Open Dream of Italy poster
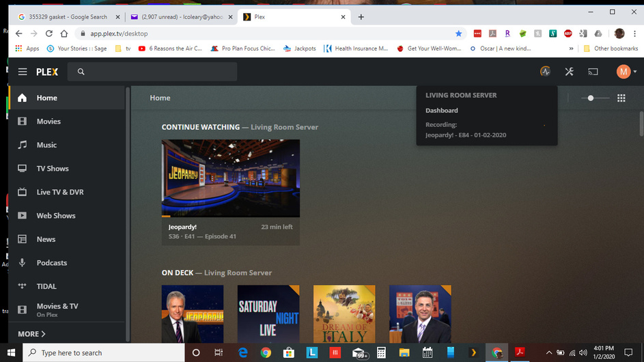 344,314
